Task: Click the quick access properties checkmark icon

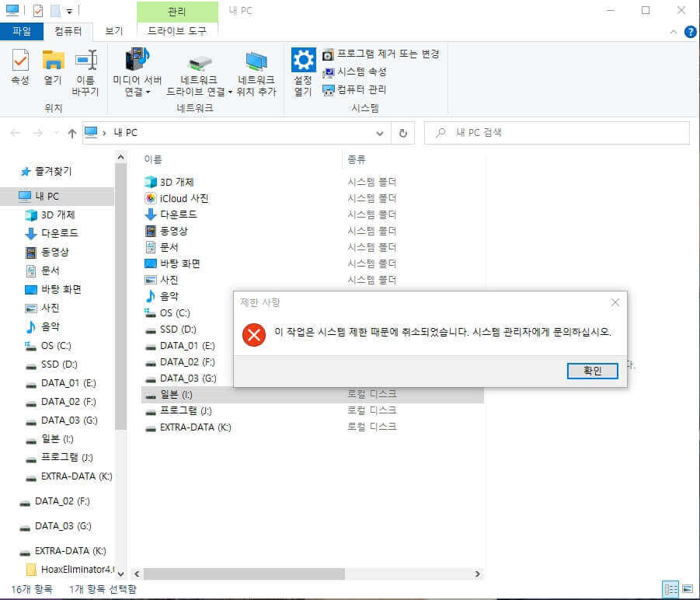Action: (38, 10)
